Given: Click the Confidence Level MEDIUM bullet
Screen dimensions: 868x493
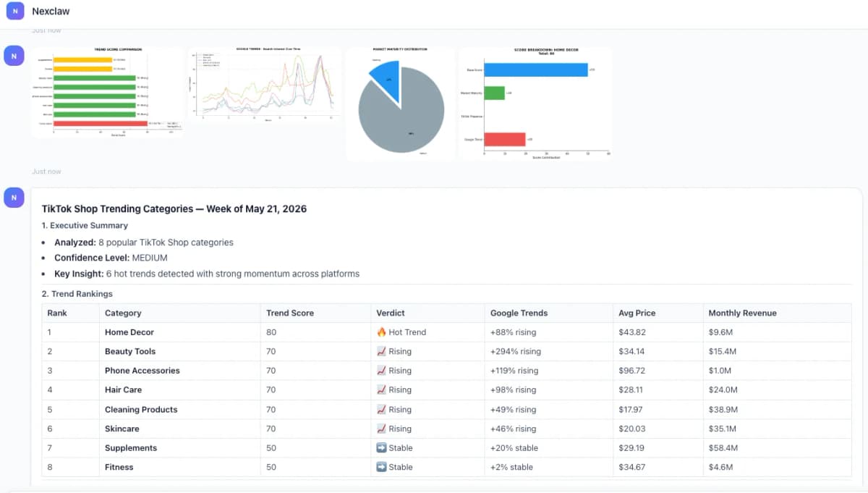Looking at the screenshot, I should point(111,258).
